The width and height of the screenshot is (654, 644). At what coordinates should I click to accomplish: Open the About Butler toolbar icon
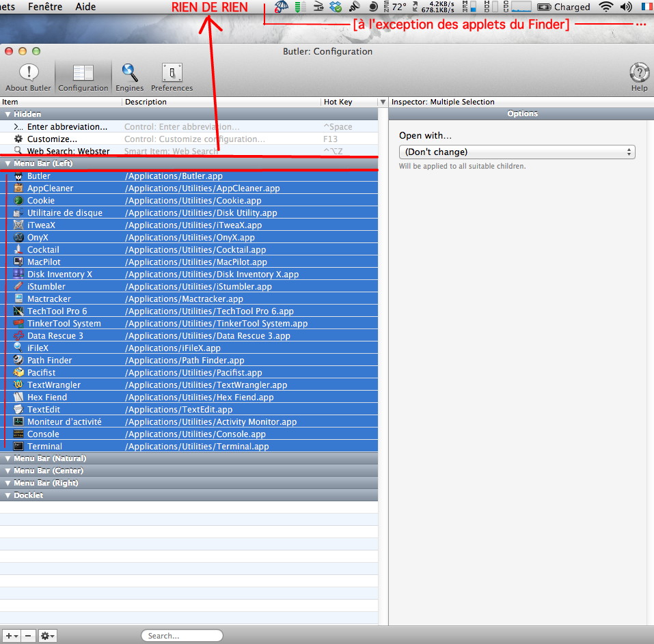[28, 73]
